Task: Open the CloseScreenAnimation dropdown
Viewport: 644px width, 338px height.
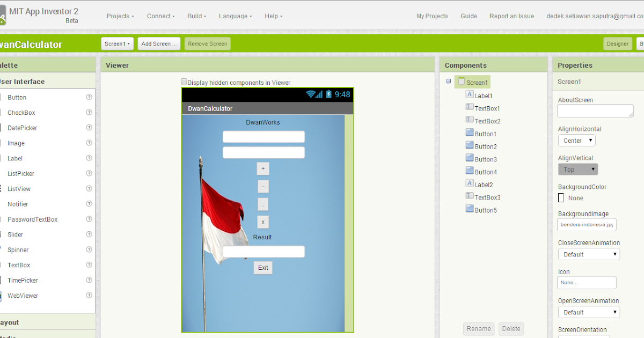Action: (x=589, y=254)
